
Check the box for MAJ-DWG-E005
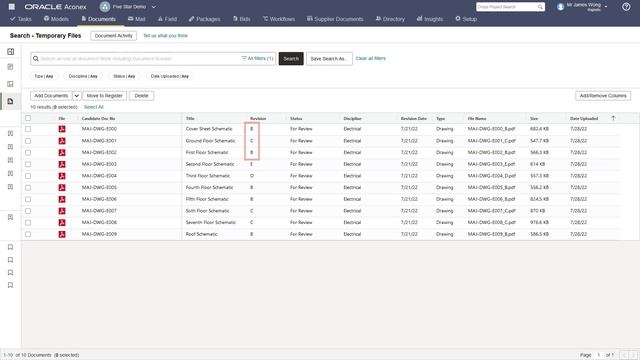28,187
